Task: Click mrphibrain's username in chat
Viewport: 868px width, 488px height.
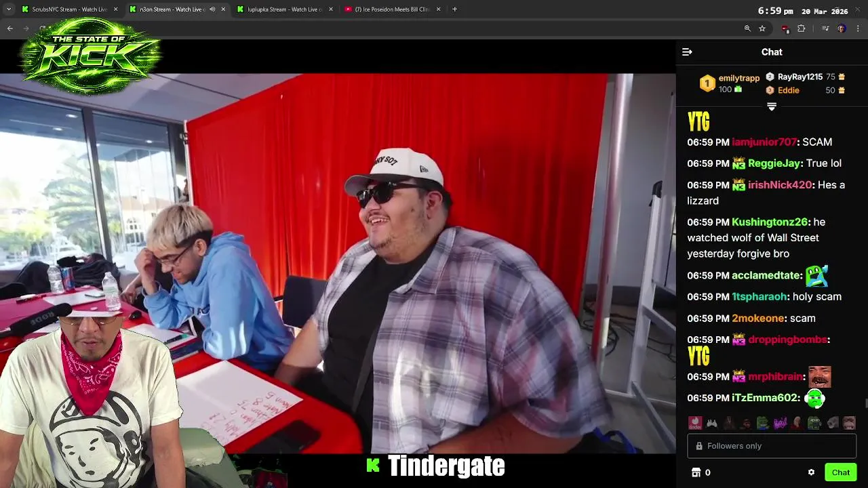Action: coord(775,377)
